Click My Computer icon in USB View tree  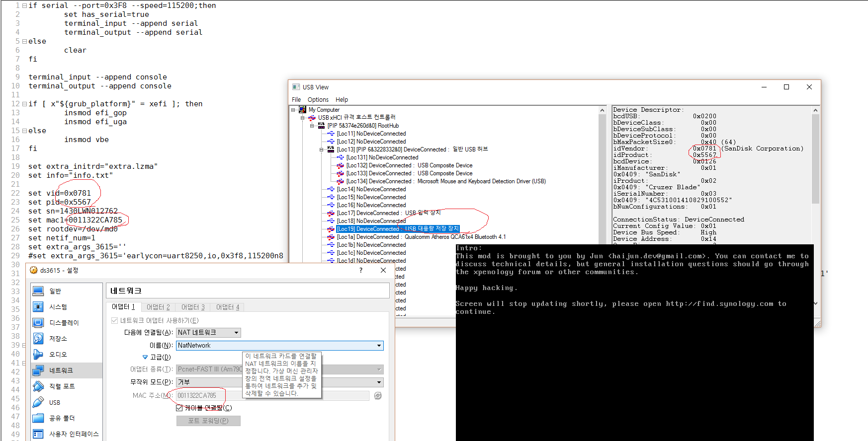coord(302,110)
